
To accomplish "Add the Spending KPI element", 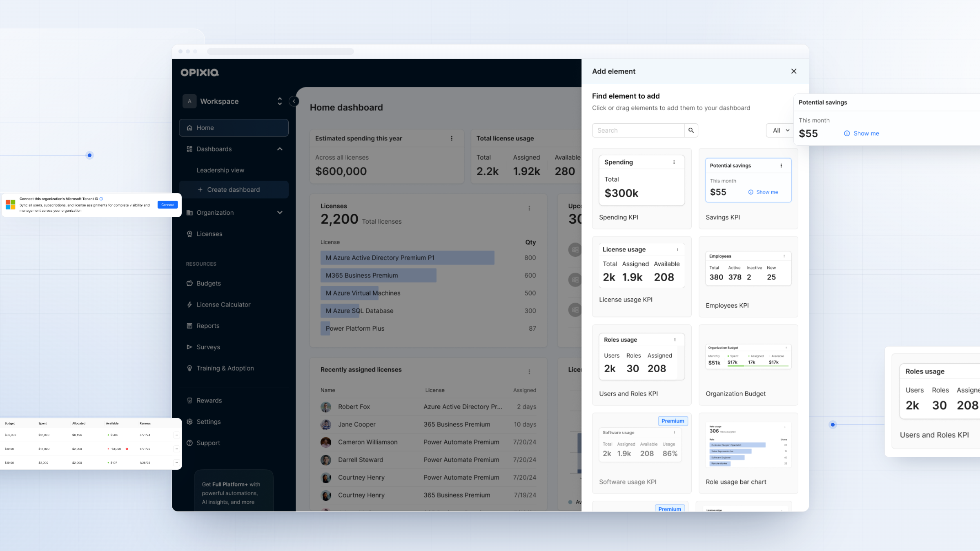I will click(641, 189).
